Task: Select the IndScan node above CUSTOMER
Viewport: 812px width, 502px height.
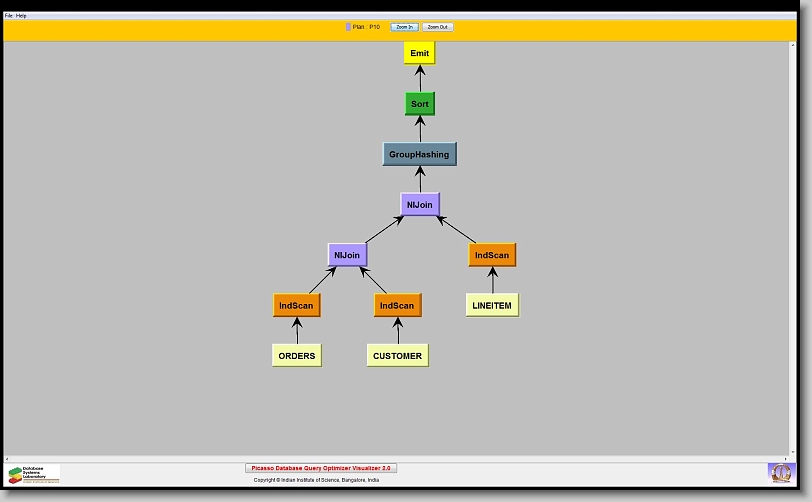Action: point(397,305)
